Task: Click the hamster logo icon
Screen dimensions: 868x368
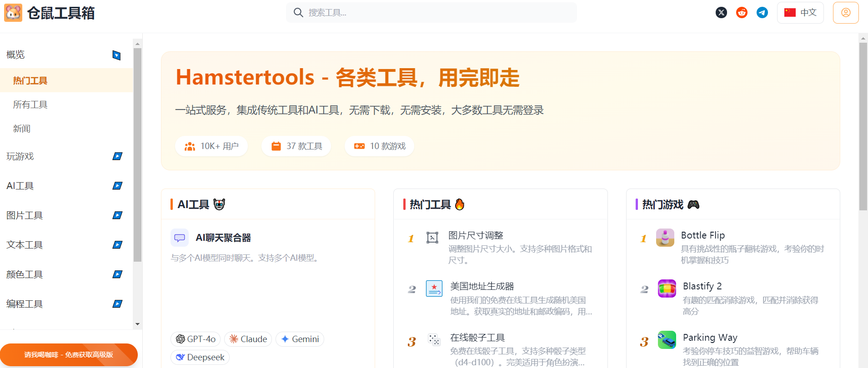Action: (13, 13)
